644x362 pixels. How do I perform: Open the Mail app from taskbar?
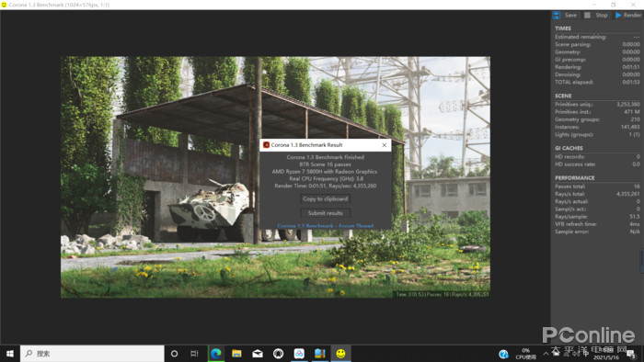tap(258, 354)
